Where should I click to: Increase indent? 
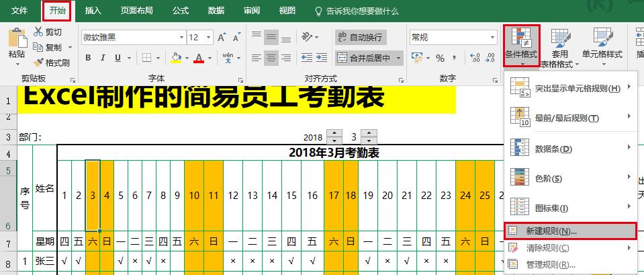tap(322, 58)
